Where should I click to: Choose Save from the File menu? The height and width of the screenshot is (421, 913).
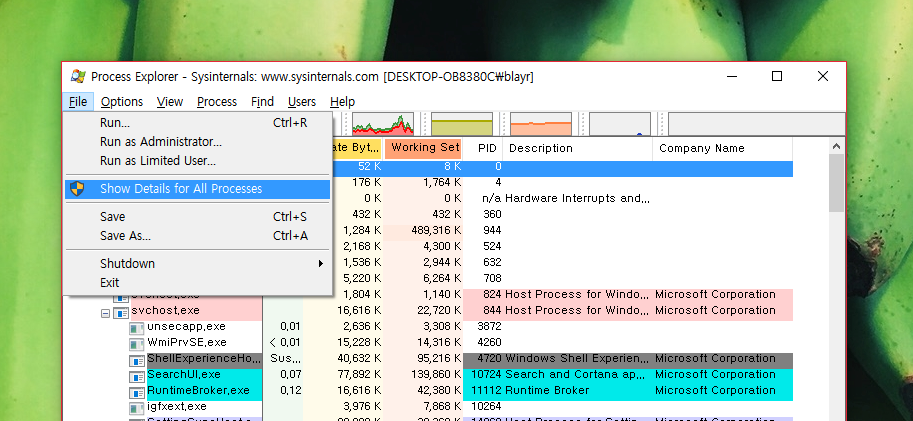point(197,217)
